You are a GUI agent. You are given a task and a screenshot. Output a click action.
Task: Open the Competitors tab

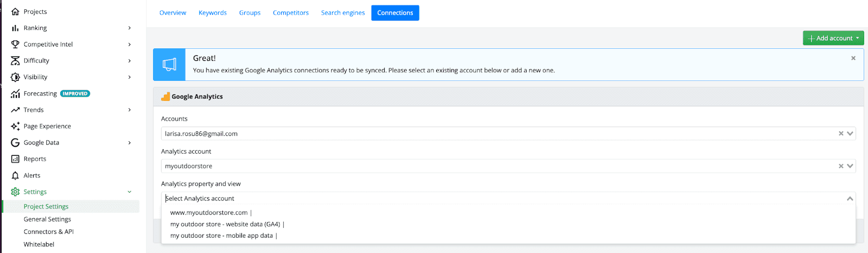291,12
